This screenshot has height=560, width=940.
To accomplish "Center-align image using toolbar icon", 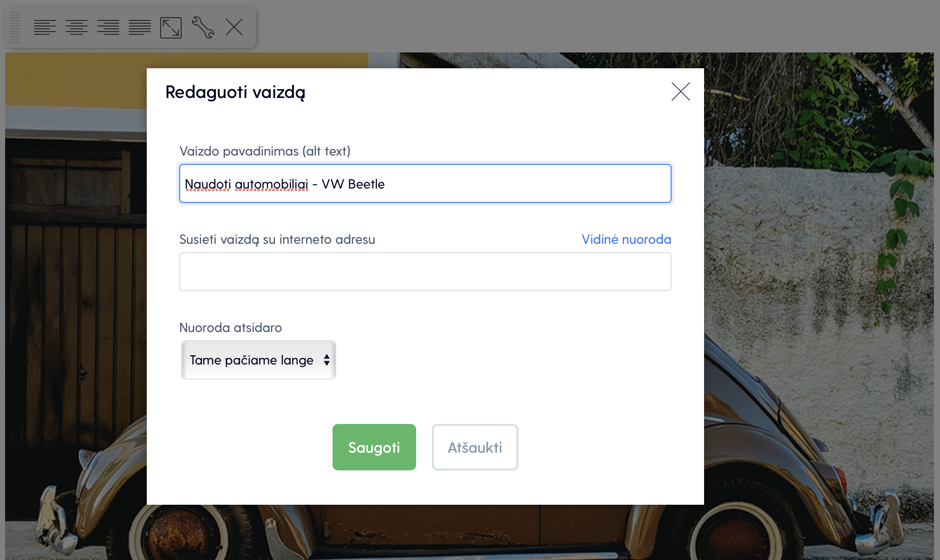I will [x=77, y=27].
